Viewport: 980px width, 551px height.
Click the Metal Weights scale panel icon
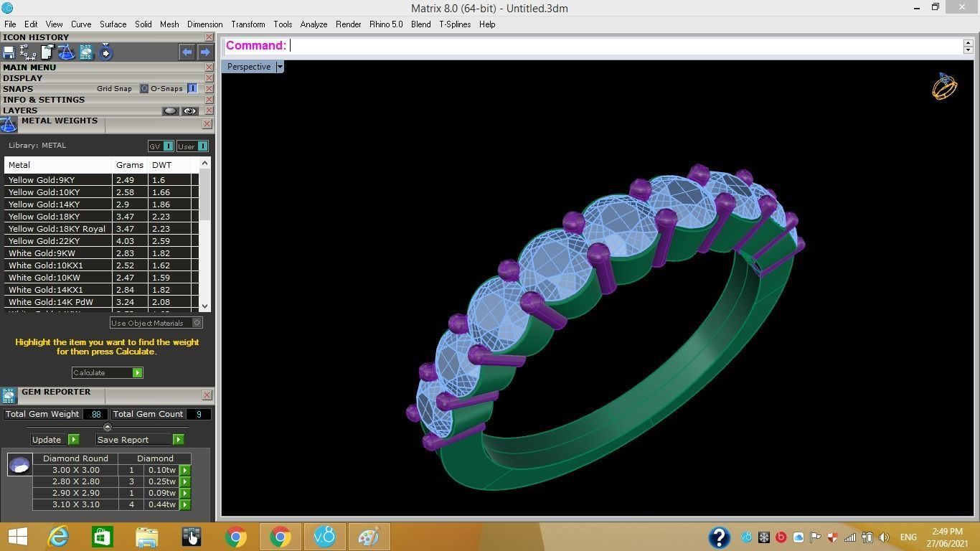click(x=9, y=125)
